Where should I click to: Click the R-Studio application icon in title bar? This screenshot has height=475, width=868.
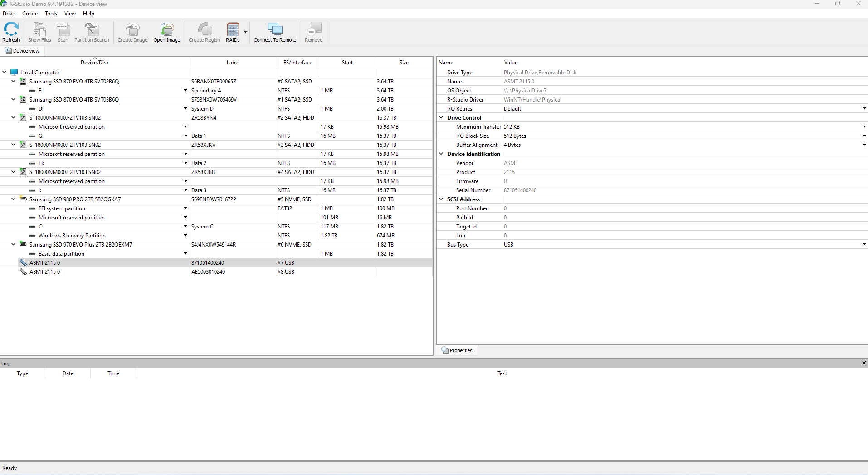4,4
